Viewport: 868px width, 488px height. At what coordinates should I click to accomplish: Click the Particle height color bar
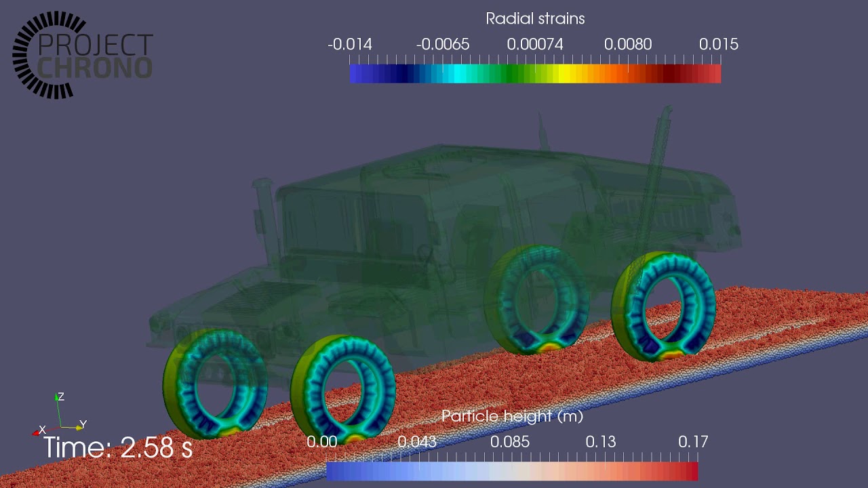(512, 471)
